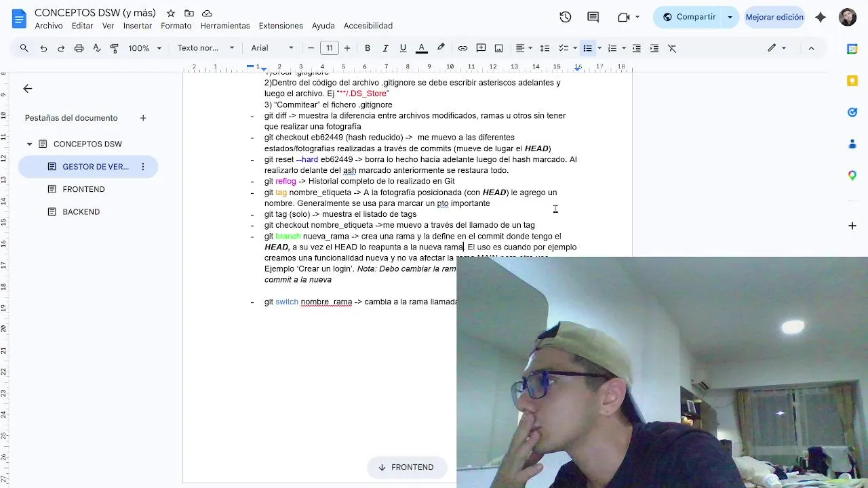Insert a link
Image resolution: width=868 pixels, height=488 pixels.
[x=462, y=48]
